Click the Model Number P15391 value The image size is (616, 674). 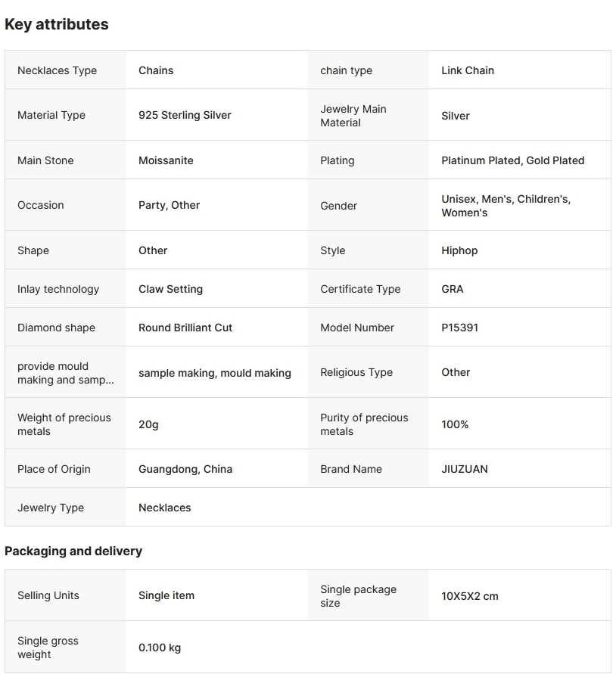(x=459, y=328)
